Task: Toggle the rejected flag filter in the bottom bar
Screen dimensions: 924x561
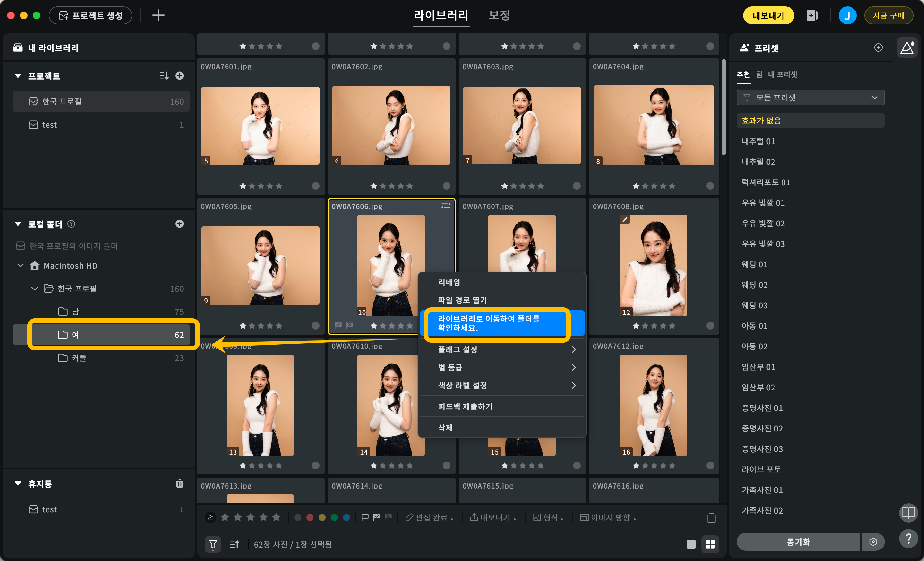Action: [x=388, y=517]
